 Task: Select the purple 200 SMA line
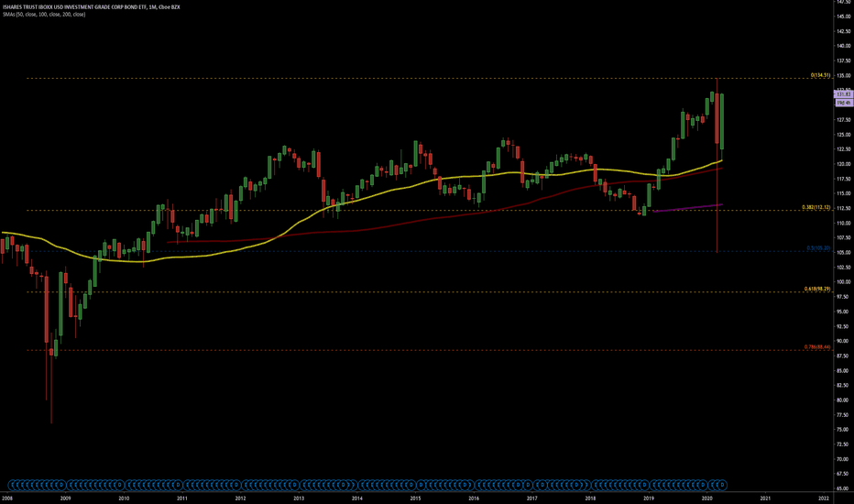point(687,208)
